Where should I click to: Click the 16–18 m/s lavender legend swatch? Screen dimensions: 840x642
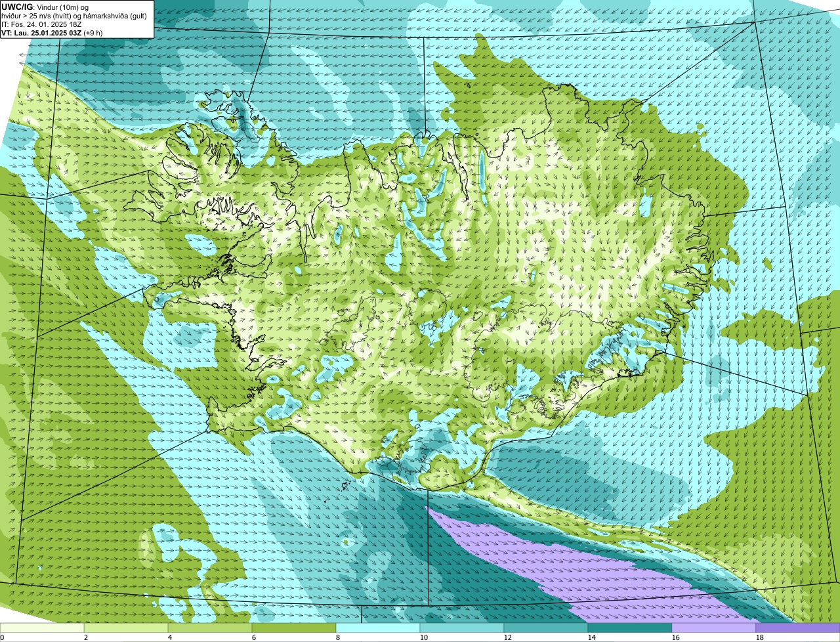(x=715, y=628)
